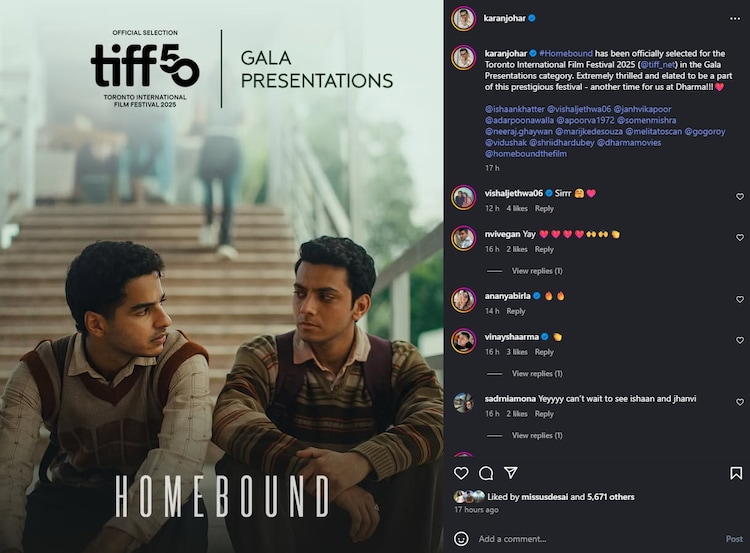Like vishaljethwa06's comment with the heart

tap(739, 197)
